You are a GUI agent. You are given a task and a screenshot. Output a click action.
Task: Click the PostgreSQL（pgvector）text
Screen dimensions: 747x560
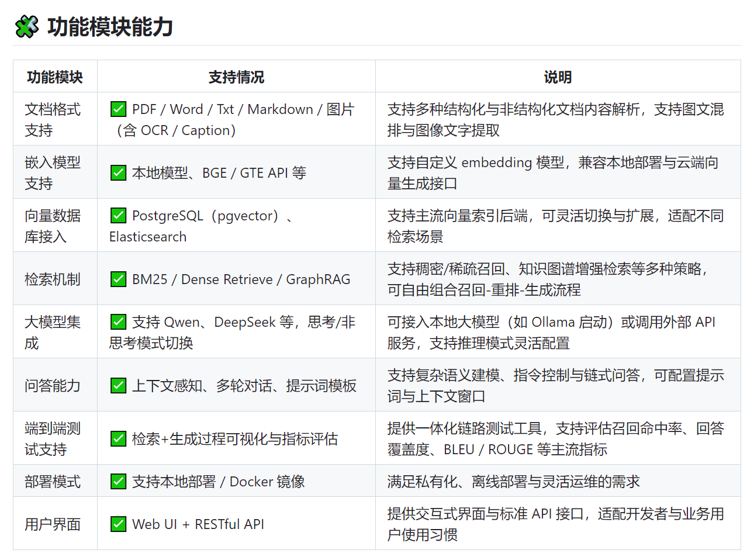click(x=206, y=216)
